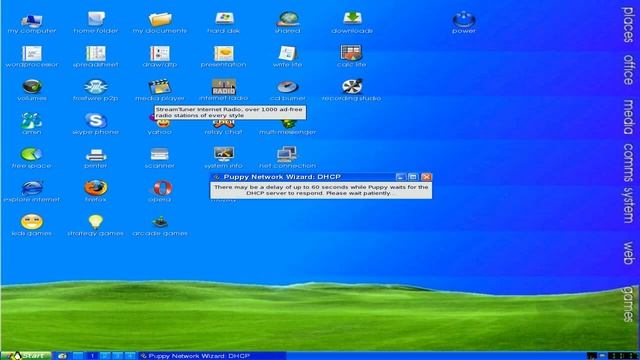Switch to the media side tab
The image size is (640, 360).
pos(628,117)
